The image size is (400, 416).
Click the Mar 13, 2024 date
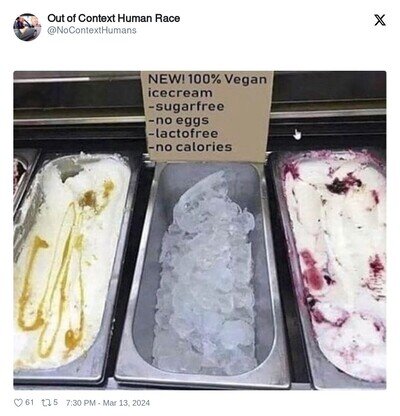coord(126,403)
